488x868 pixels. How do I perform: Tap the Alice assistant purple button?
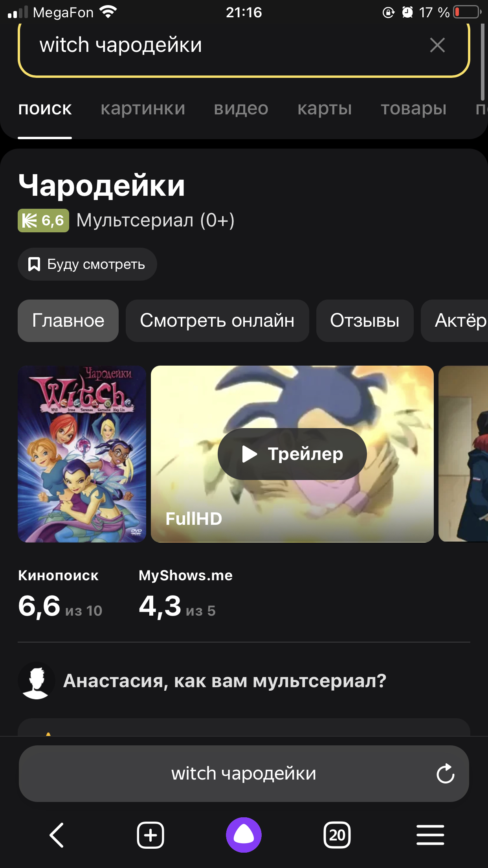(x=244, y=835)
